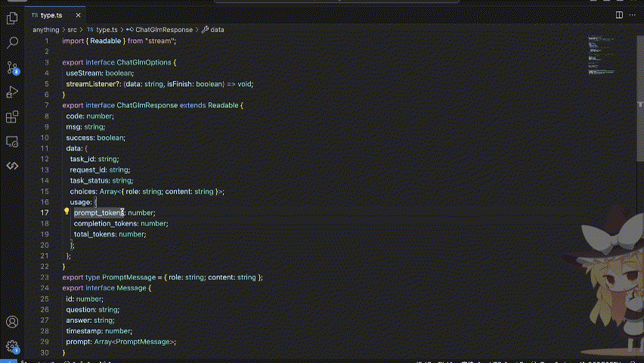Open the Accounts menu
The image size is (644, 363).
(12, 323)
